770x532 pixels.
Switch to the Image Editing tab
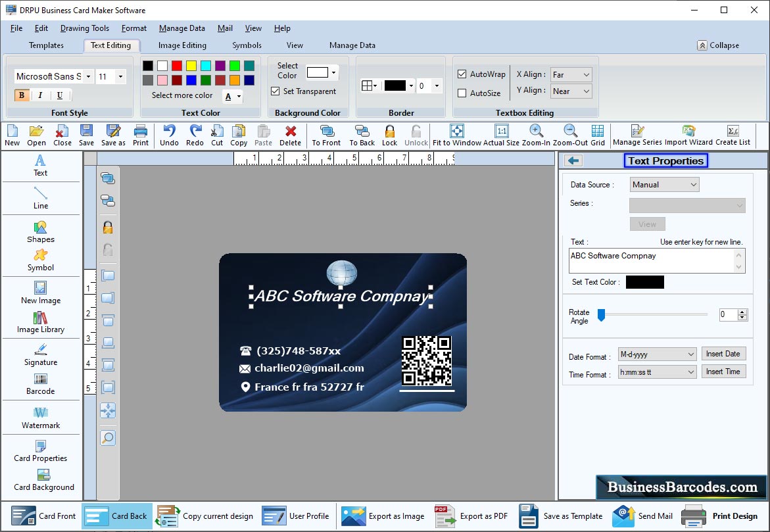pos(182,45)
